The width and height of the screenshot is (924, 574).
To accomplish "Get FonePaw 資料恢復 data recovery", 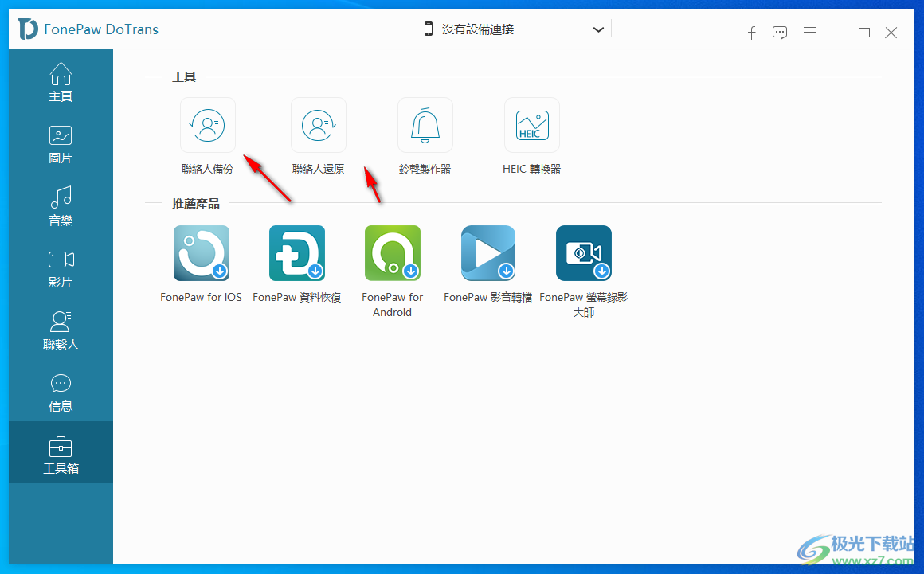I will pyautogui.click(x=296, y=253).
